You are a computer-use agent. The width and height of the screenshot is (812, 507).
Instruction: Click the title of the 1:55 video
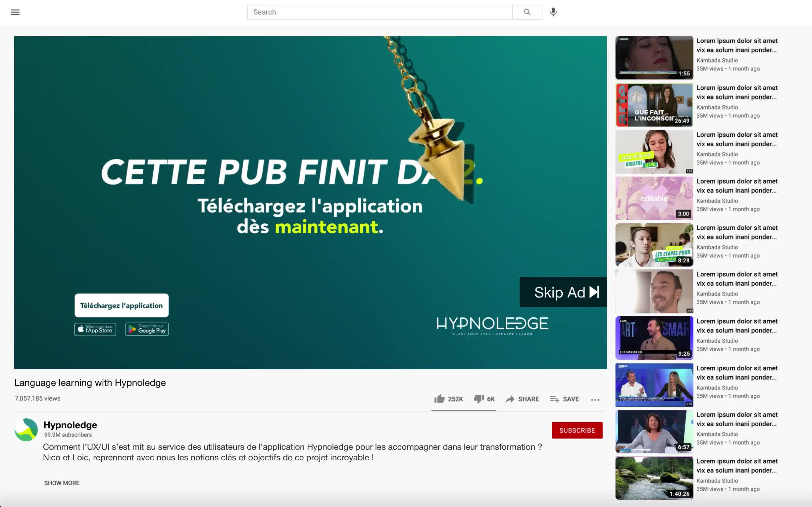coord(737,45)
